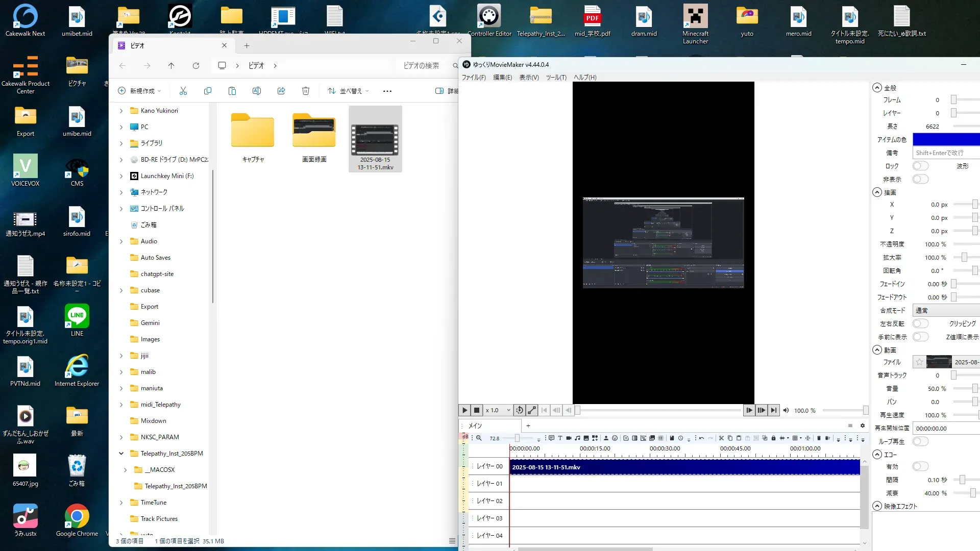Enable the 左右反転 flip toggle
Image resolution: width=980 pixels, height=551 pixels.
click(920, 323)
